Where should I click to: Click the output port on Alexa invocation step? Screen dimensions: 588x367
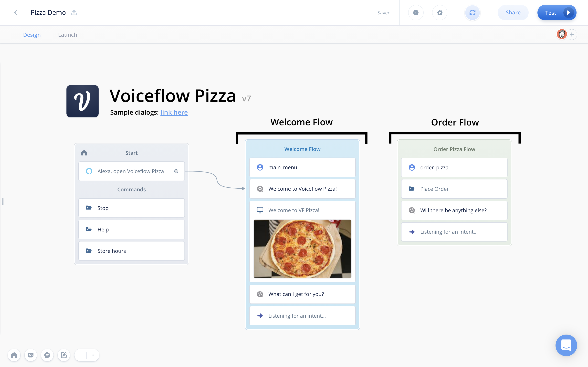click(x=176, y=171)
